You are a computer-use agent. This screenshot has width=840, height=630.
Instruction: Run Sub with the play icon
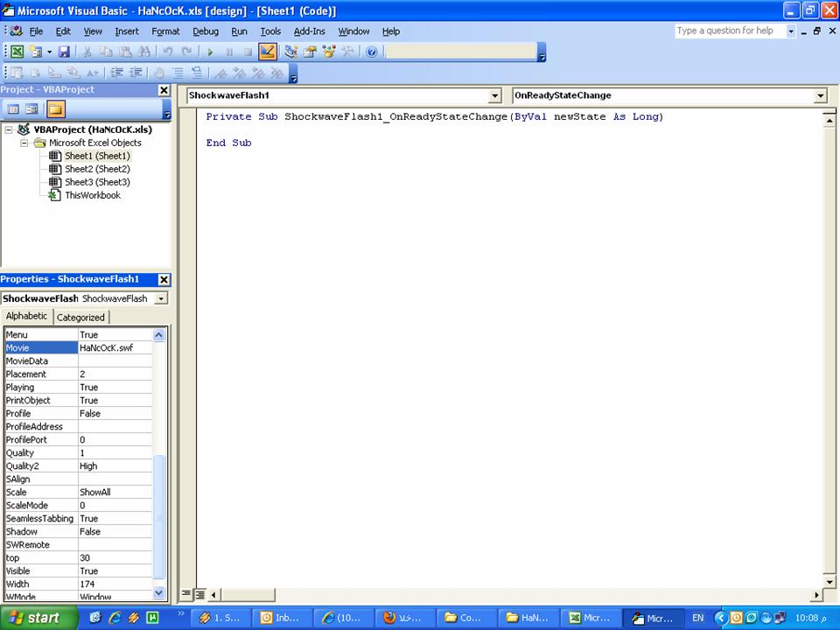[210, 52]
